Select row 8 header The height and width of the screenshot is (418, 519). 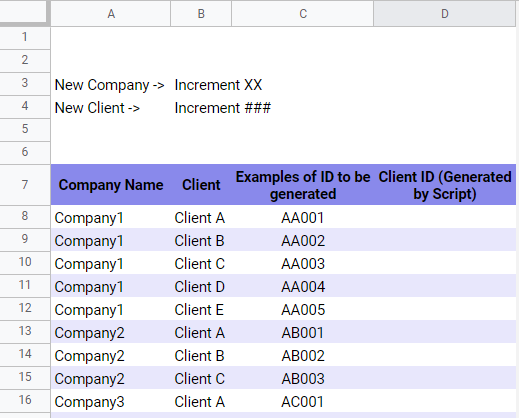[x=25, y=216]
